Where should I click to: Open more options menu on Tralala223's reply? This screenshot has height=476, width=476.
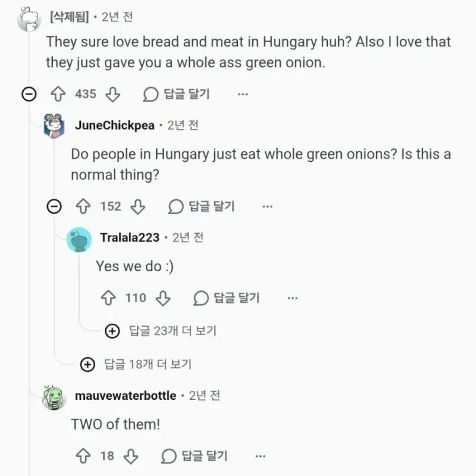293,298
